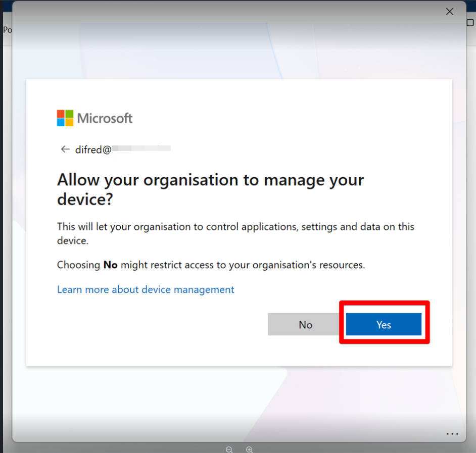Go back using the left arrow icon
This screenshot has width=476, height=453.
click(x=65, y=149)
